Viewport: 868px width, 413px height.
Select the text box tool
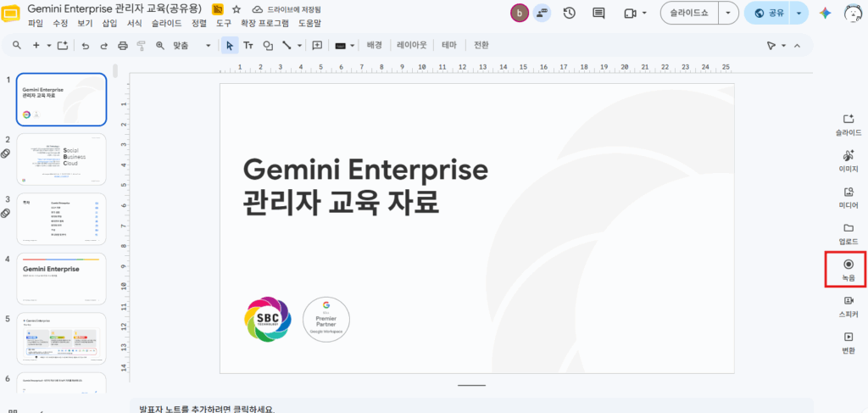point(248,46)
